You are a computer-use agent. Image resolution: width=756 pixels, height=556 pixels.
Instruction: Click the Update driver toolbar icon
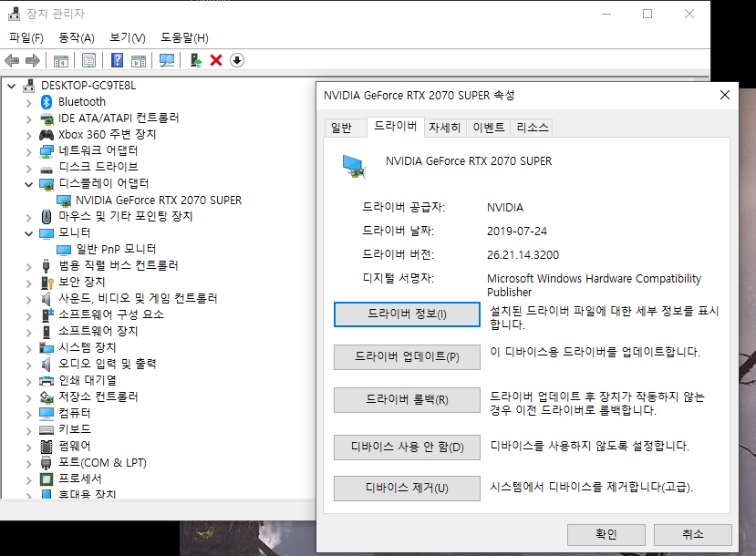(196, 61)
